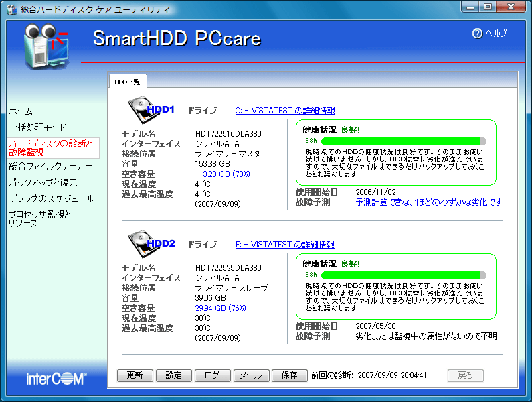Image resolution: width=532 pixels, height=402 pixels.
Task: Open the 予測計算できないほどのわずかな劣化です link
Action: [429, 202]
